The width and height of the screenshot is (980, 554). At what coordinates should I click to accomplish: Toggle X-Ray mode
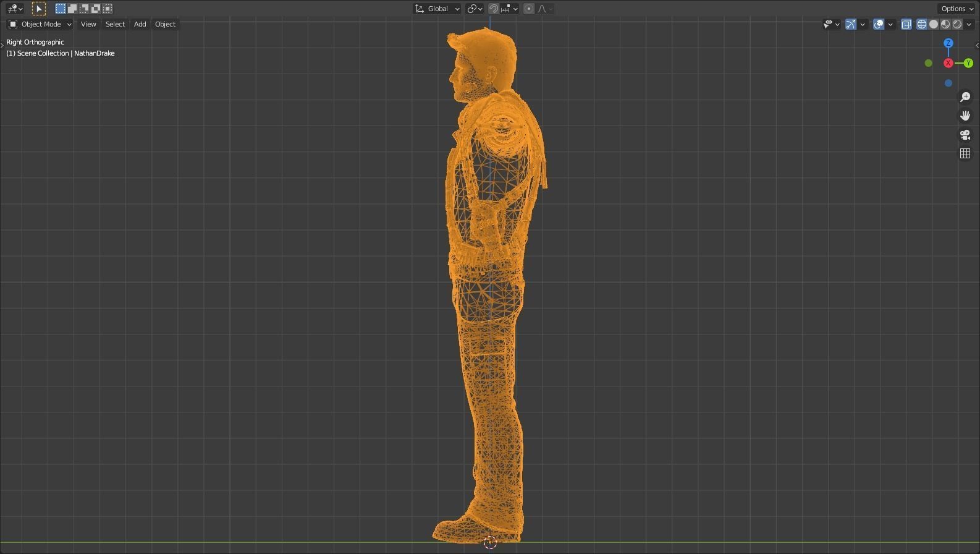(x=906, y=24)
